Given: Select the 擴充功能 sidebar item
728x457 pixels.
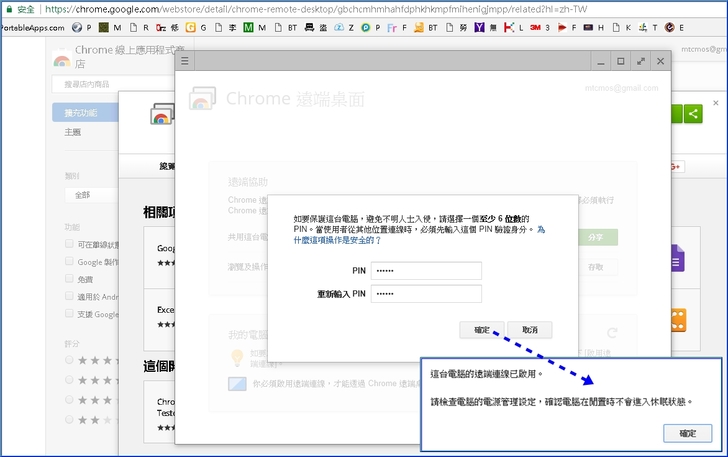Looking at the screenshot, I should tap(82, 112).
